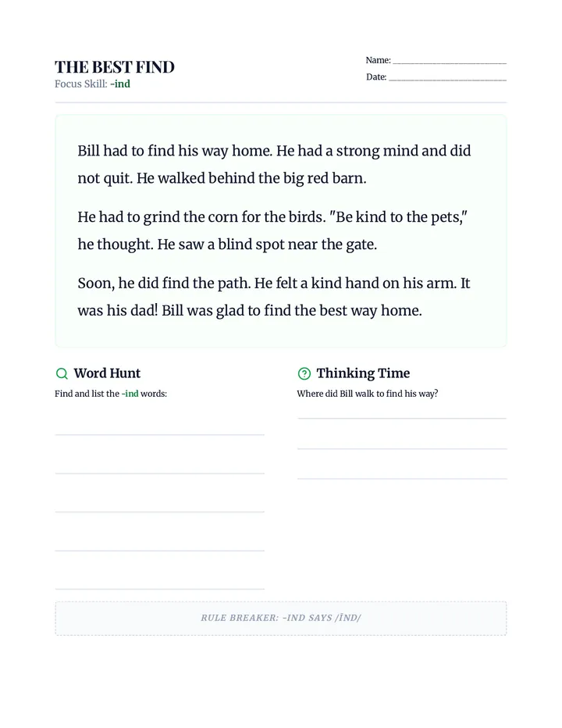Screen dimensions: 562x728
Task: Click the Thinking Time heading text
Action: click(364, 373)
